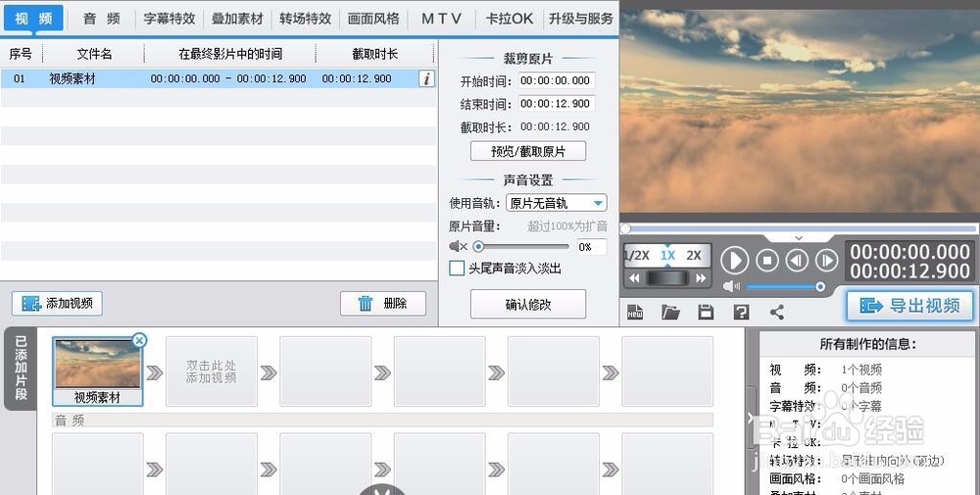Click 添加视频 button
980x495 pixels.
click(x=57, y=304)
